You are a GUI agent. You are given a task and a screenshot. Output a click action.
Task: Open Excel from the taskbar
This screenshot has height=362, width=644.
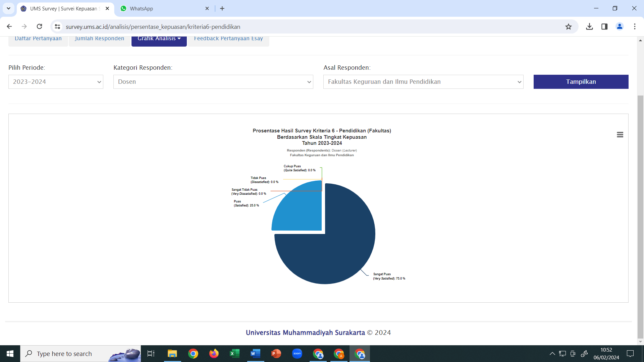pyautogui.click(x=234, y=354)
